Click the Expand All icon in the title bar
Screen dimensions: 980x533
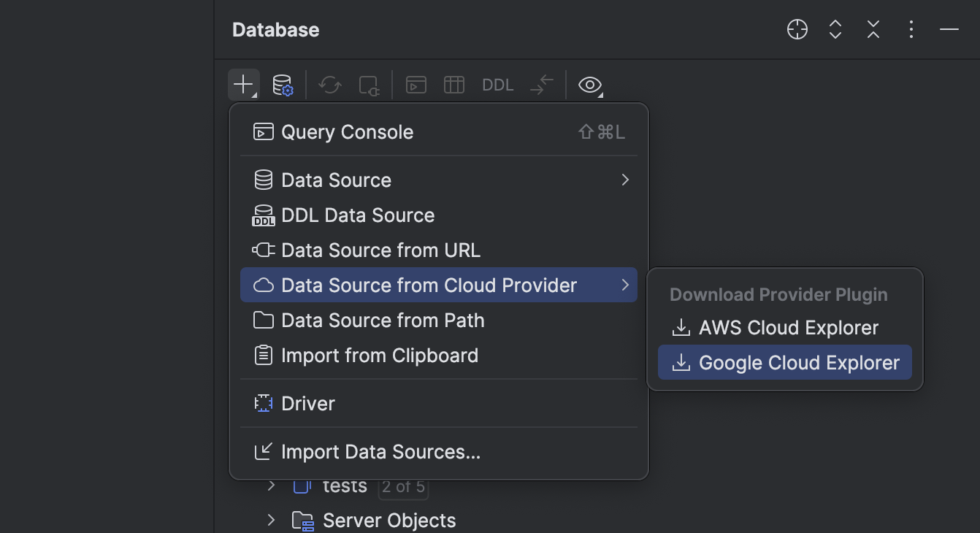click(x=835, y=29)
